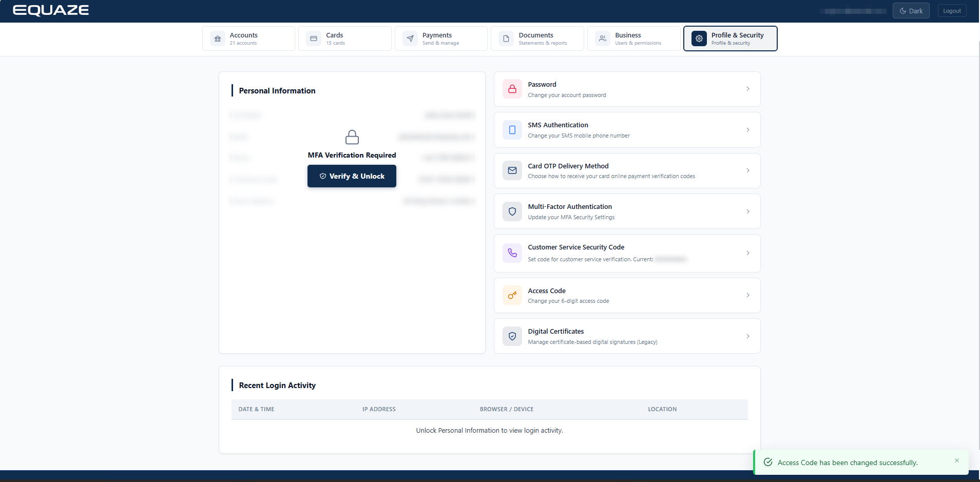Click the IP ADDRESS column header
Image resolution: width=980 pixels, height=482 pixels.
pos(379,409)
